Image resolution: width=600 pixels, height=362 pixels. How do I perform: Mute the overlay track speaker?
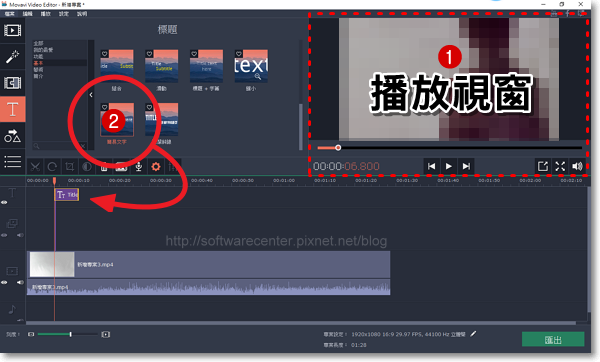[x=20, y=235]
